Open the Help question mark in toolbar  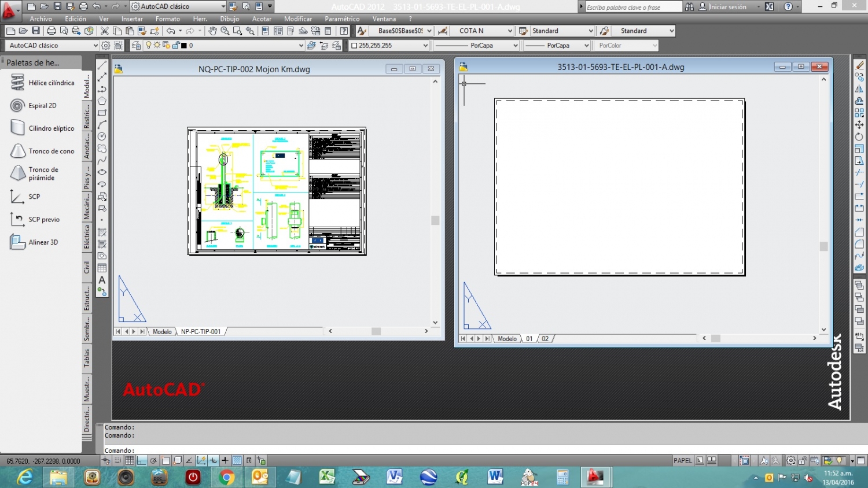(344, 31)
